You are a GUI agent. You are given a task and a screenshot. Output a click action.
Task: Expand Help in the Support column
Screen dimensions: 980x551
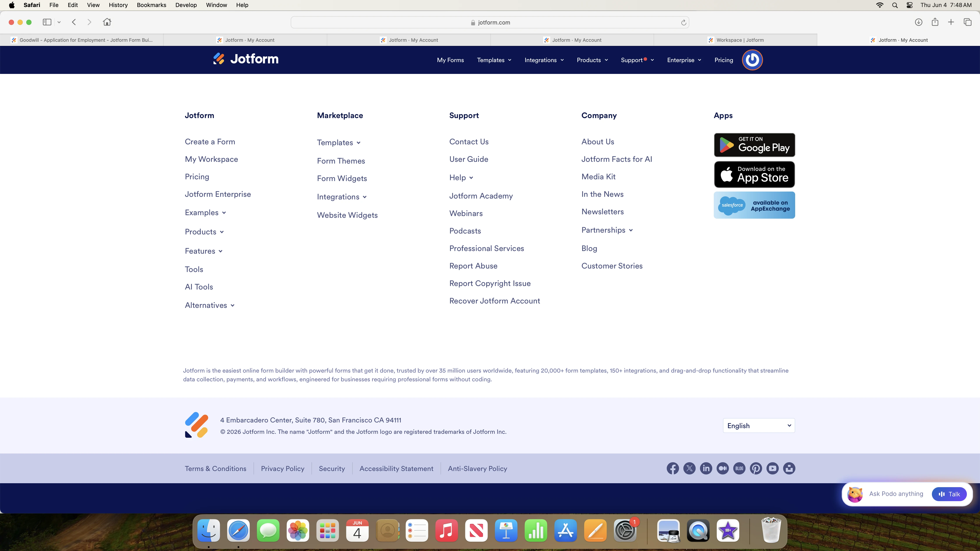pyautogui.click(x=461, y=178)
